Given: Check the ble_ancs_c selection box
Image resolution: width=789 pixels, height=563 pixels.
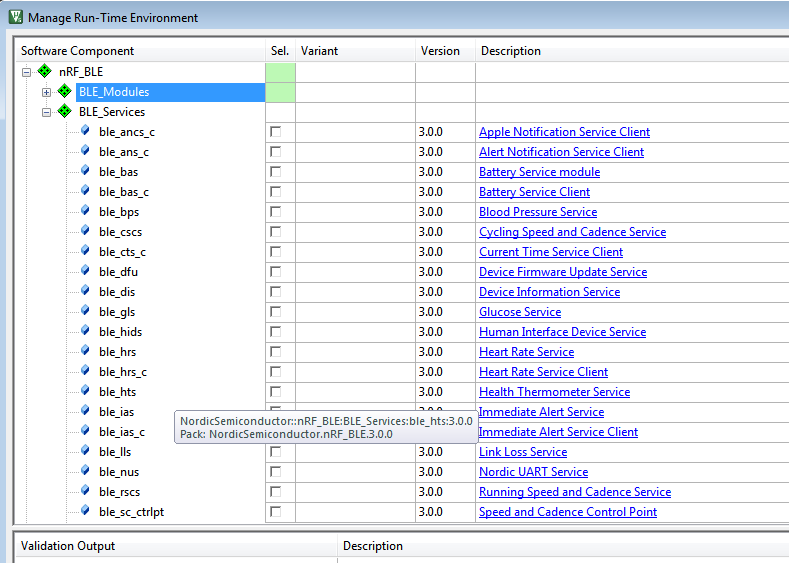Looking at the screenshot, I should 276,132.
